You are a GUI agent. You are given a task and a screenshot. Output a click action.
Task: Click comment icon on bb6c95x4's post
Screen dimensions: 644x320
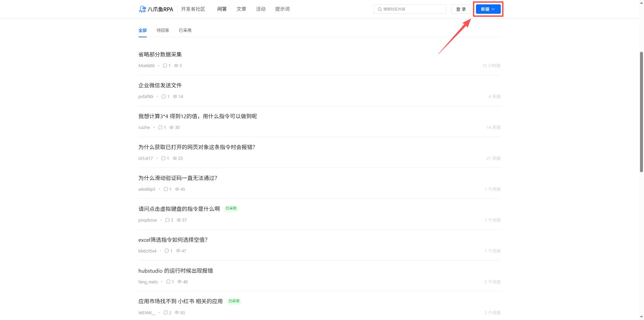(167, 251)
